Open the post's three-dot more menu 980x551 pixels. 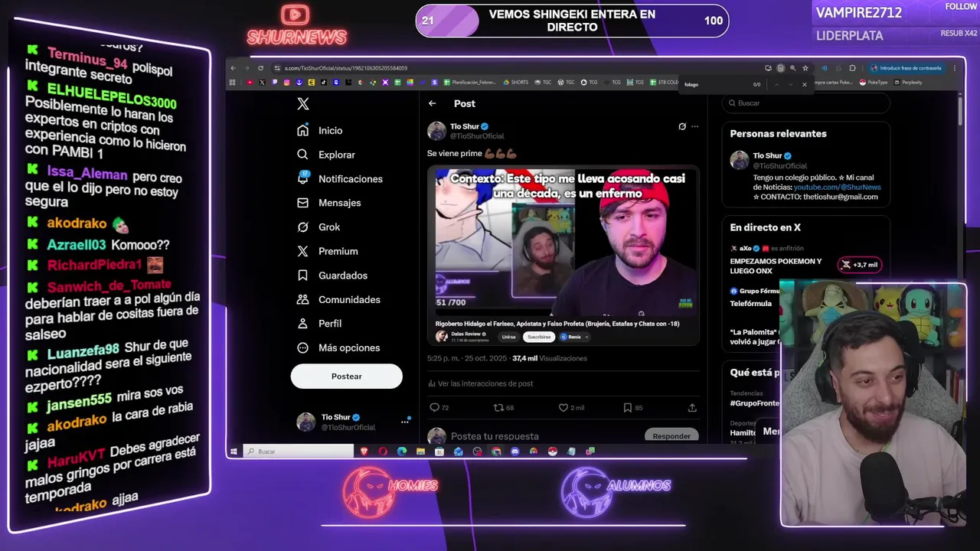click(x=694, y=126)
